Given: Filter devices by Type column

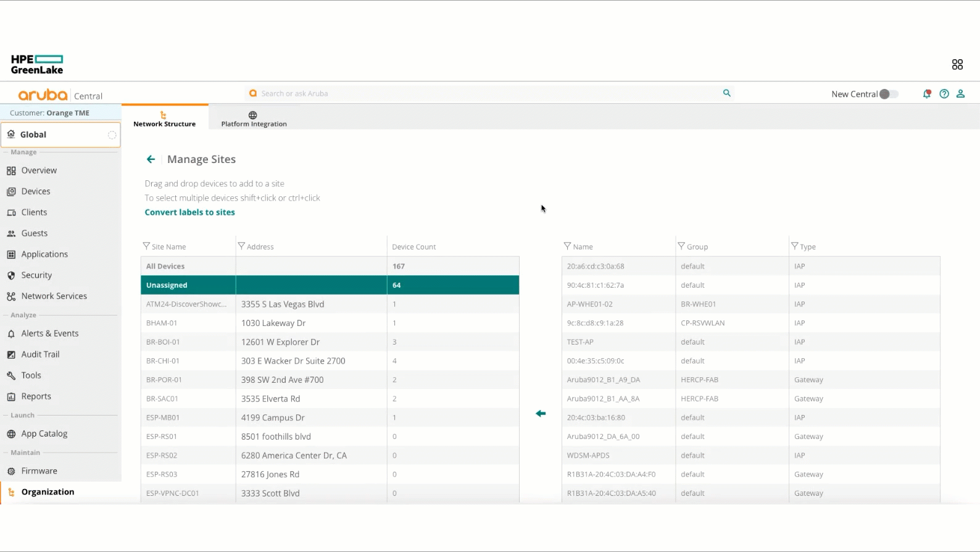Looking at the screenshot, I should 795,246.
